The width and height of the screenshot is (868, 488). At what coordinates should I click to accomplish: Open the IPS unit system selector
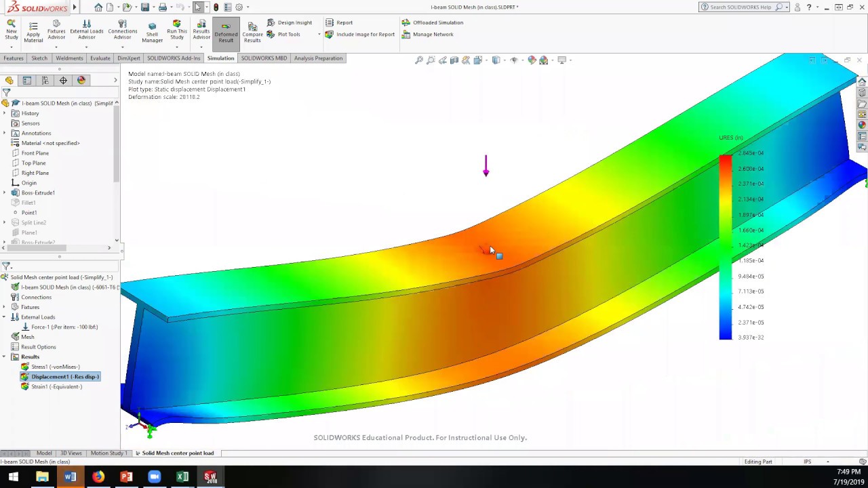coord(808,462)
